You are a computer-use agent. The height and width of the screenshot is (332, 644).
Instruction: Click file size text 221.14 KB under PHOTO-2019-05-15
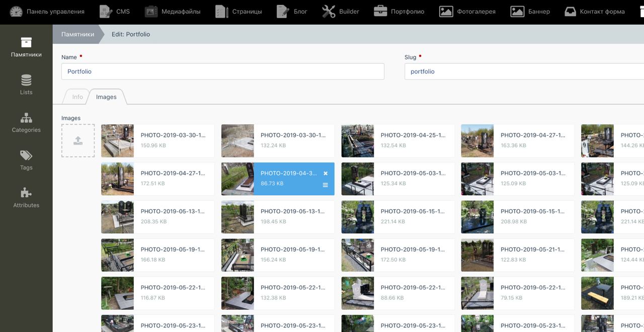pos(393,222)
